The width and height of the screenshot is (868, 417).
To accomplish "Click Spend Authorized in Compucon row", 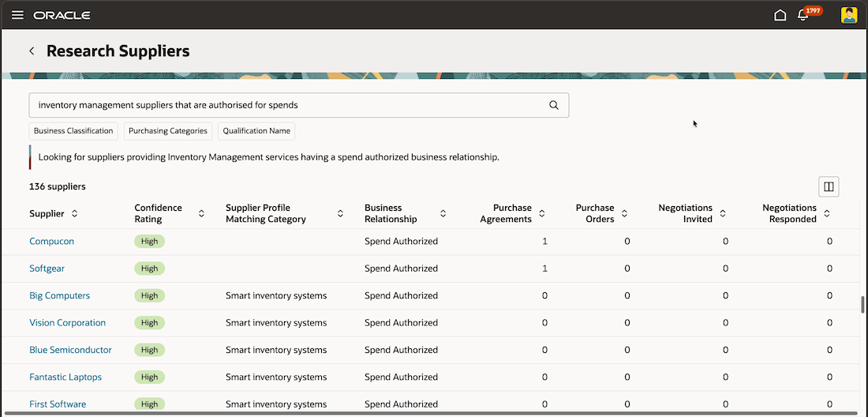I will pos(402,242).
